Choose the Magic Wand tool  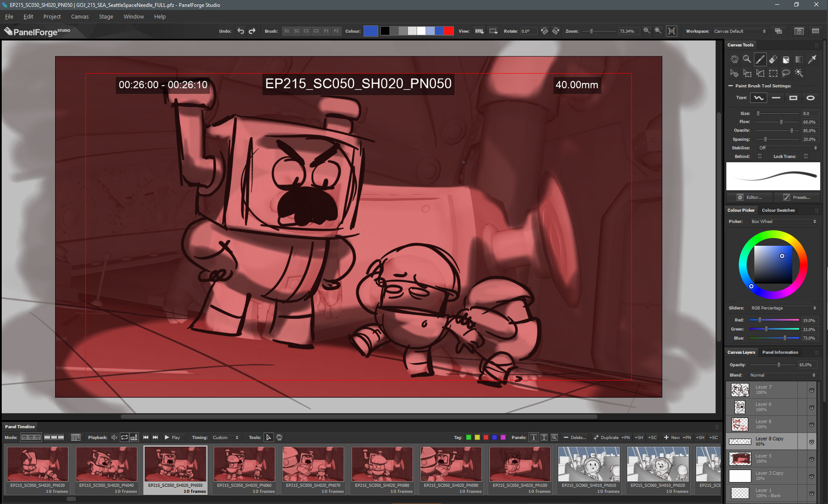[800, 73]
